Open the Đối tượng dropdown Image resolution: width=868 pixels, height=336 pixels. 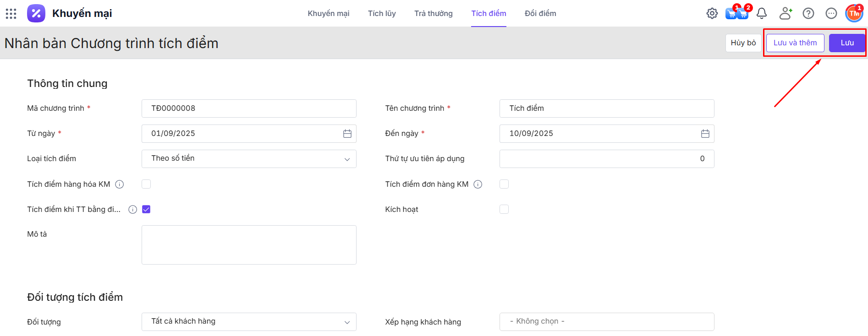coord(249,322)
